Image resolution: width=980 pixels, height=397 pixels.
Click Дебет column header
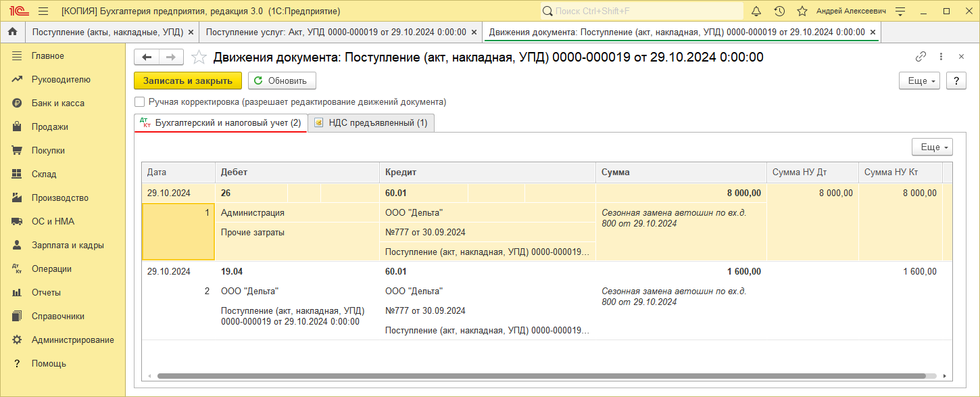tap(297, 172)
